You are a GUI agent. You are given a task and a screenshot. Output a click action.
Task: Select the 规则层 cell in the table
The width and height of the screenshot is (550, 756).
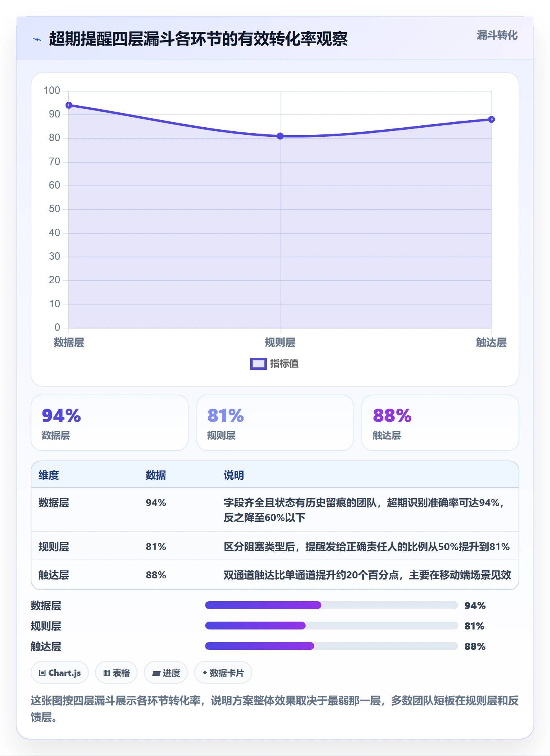pos(54,547)
